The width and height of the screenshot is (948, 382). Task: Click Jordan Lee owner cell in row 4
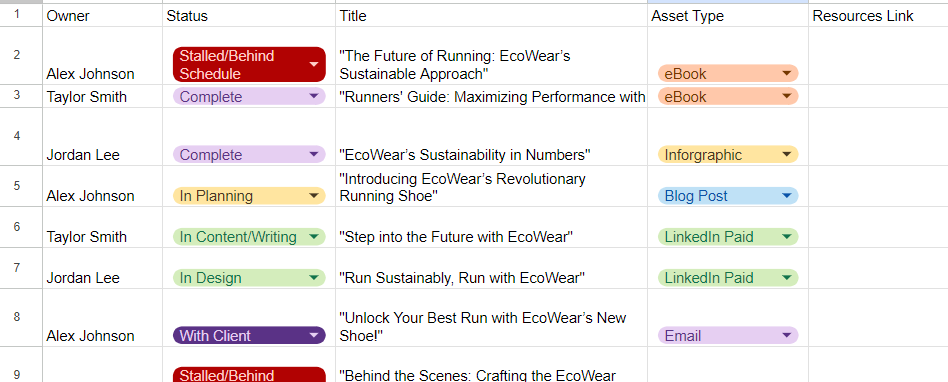coord(102,137)
